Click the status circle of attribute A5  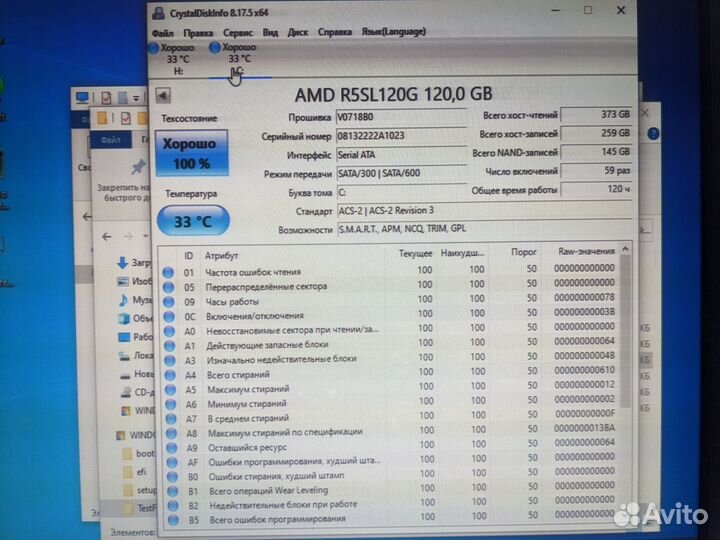click(170, 389)
